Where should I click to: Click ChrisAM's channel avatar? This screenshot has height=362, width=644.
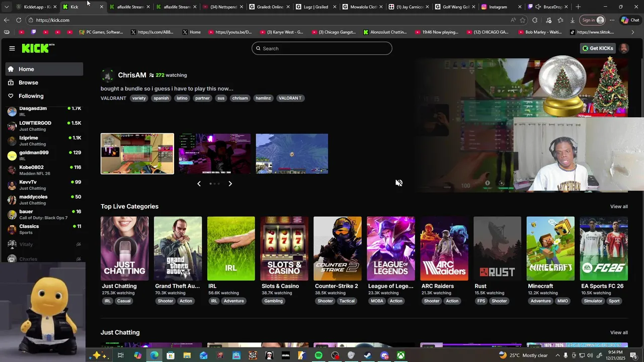pos(107,75)
